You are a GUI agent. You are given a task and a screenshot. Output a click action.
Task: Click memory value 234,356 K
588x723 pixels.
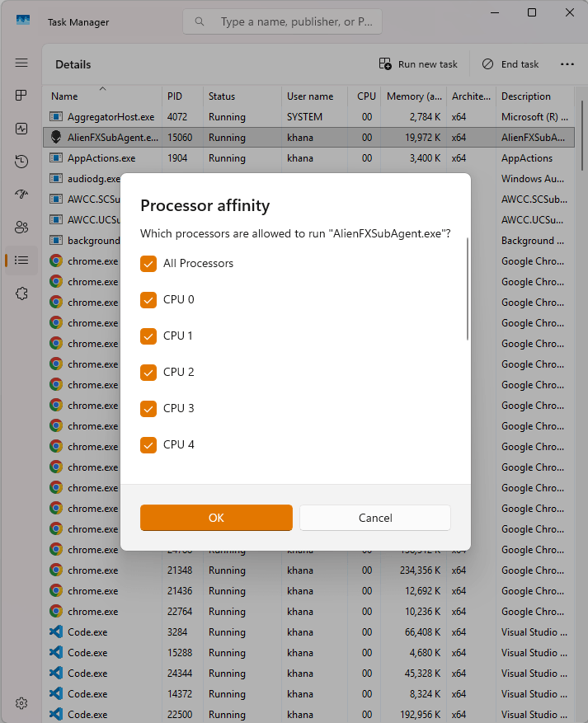[x=420, y=570]
